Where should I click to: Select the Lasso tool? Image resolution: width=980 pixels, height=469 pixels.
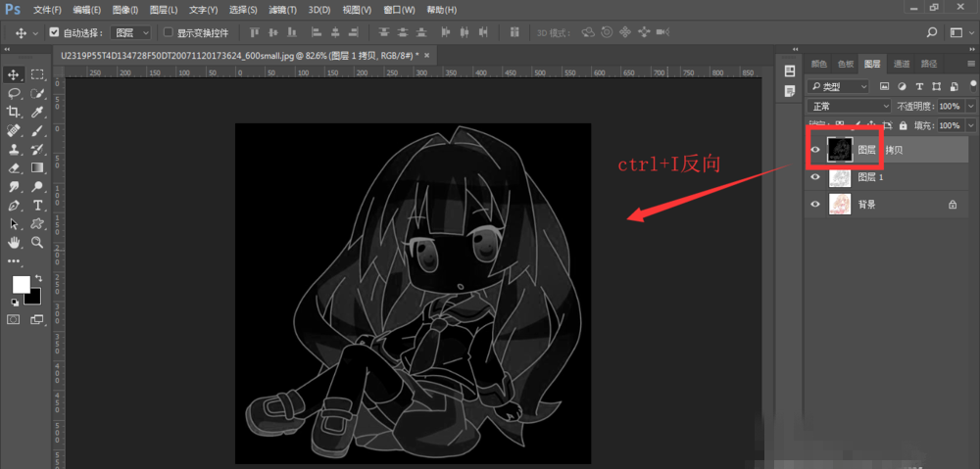tap(13, 94)
